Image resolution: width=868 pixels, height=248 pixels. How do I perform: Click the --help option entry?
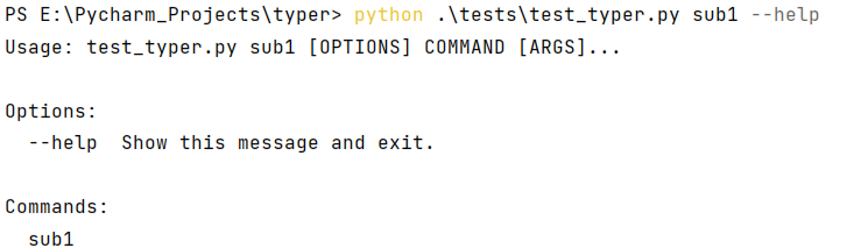[x=62, y=144]
